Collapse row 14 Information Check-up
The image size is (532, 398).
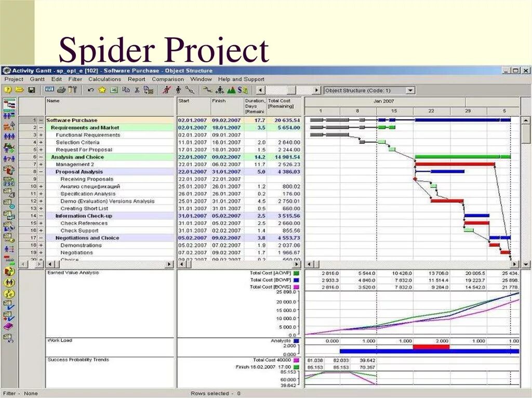pos(41,216)
